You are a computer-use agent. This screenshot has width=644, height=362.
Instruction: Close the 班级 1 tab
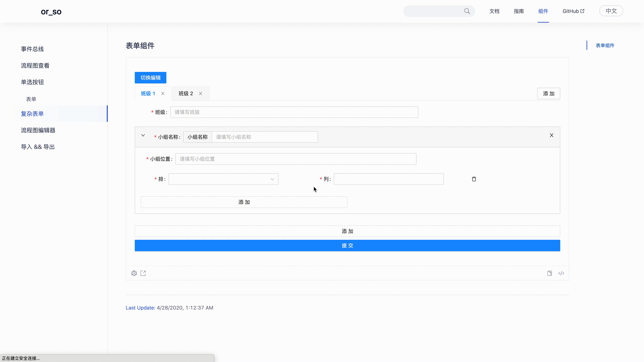coord(163,93)
